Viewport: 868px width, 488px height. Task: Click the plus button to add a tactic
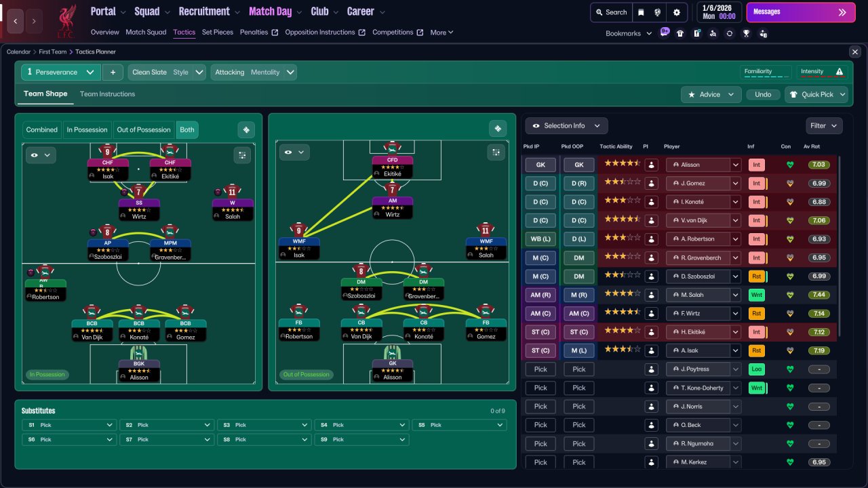(x=113, y=73)
